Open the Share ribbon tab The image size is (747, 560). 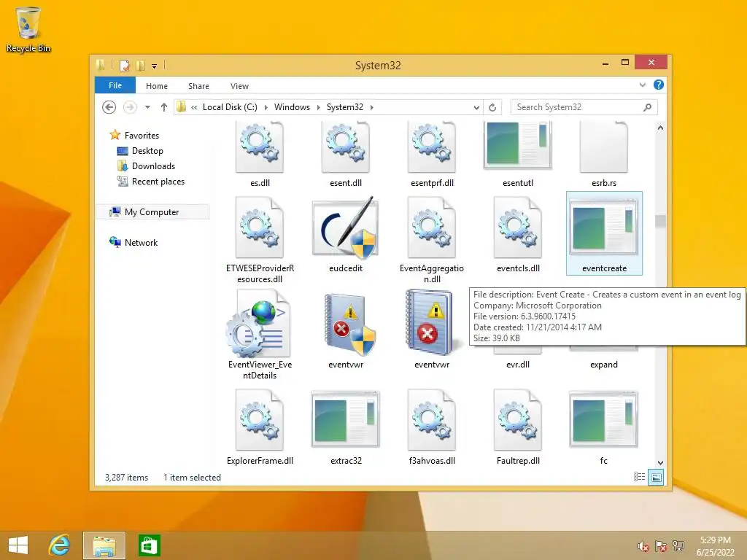point(198,86)
